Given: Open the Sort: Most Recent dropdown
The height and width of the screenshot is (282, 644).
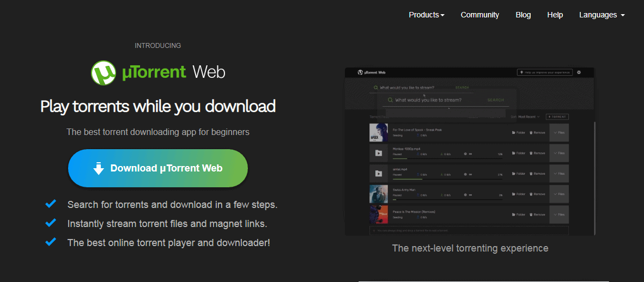Looking at the screenshot, I should 525,117.
